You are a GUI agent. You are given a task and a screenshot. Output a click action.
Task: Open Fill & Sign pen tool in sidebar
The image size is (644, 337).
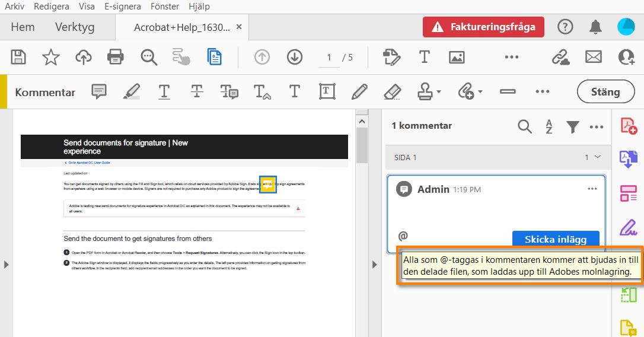tap(629, 227)
